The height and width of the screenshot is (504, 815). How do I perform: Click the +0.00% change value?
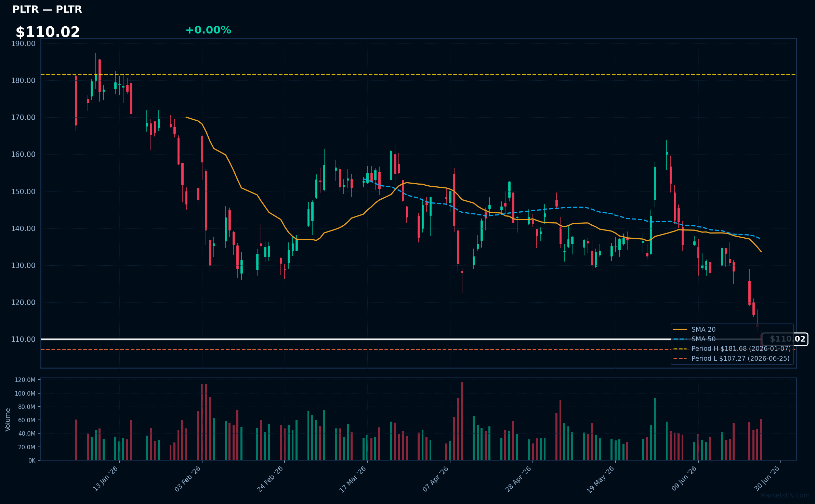[208, 30]
